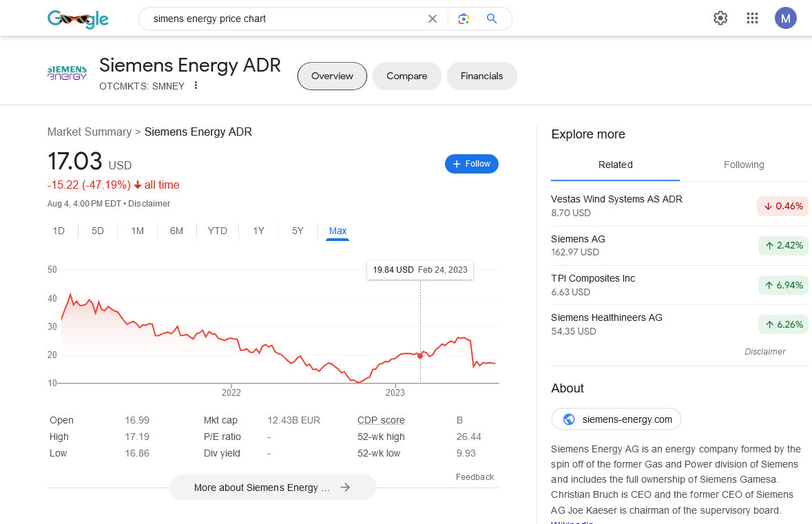
Task: Click the 0.46% down change badge
Action: 782,206
